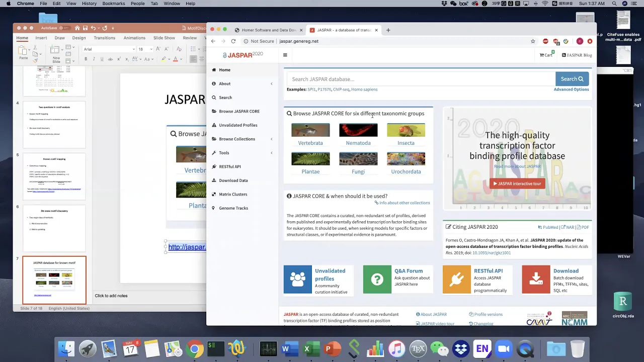Viewport: 644px width, 362px height.
Task: Apply Italic formatting in PowerPoint
Action: point(94,59)
